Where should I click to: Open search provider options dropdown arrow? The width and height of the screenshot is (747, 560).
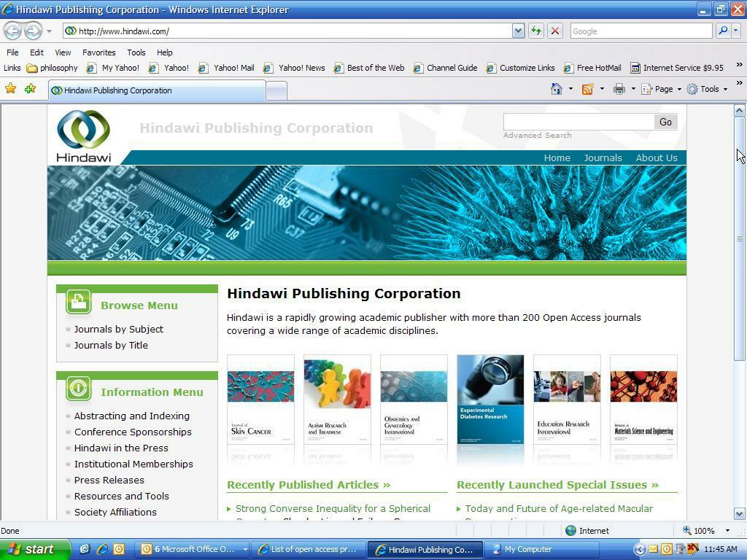(x=735, y=31)
